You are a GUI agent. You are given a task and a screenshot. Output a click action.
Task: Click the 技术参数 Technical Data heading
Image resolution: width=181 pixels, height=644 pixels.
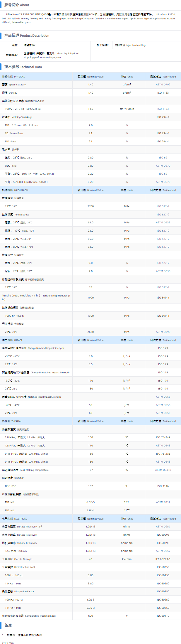click(x=23, y=67)
